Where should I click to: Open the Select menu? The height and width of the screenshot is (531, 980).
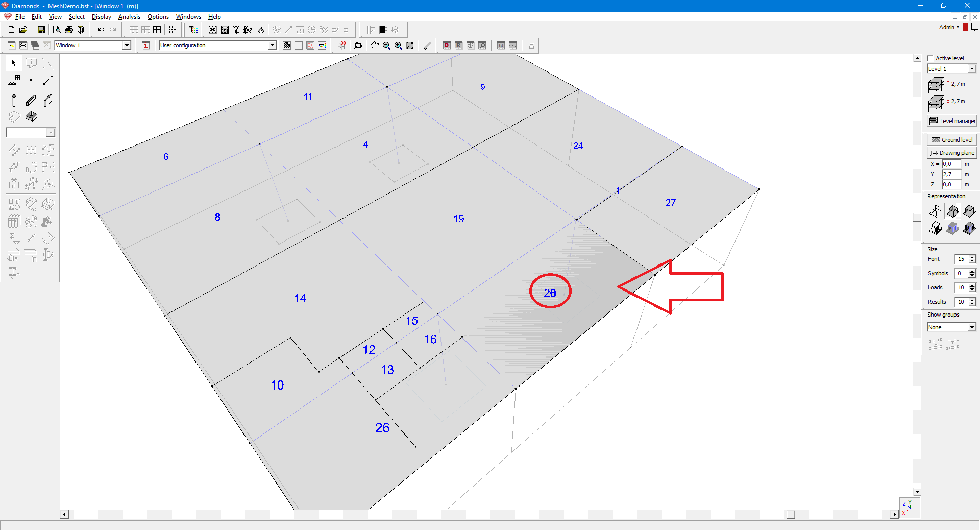(77, 17)
